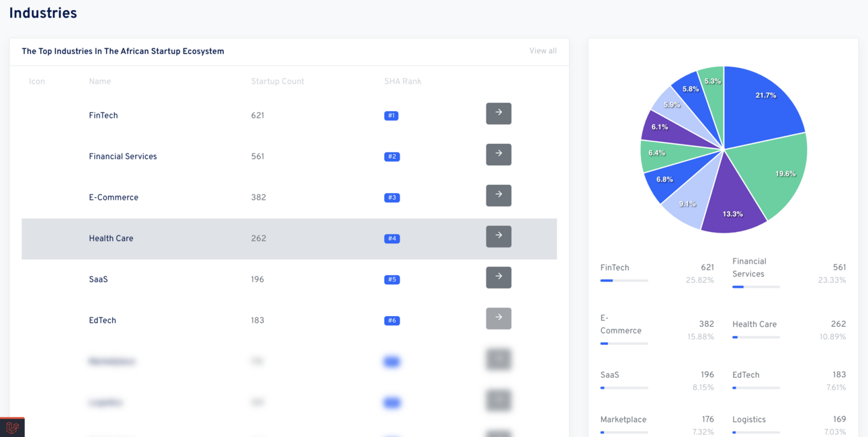
Task: Click the 183 startup count cell
Action: [x=257, y=321]
